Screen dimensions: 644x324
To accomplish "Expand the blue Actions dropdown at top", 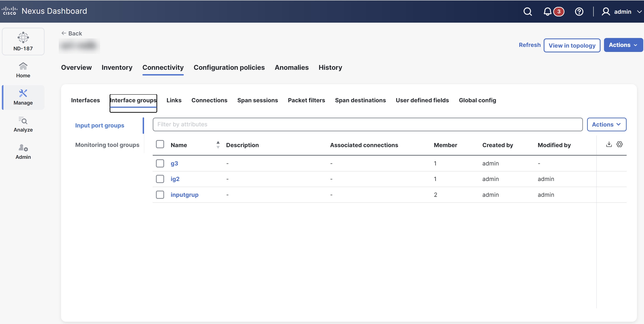I will (x=623, y=45).
